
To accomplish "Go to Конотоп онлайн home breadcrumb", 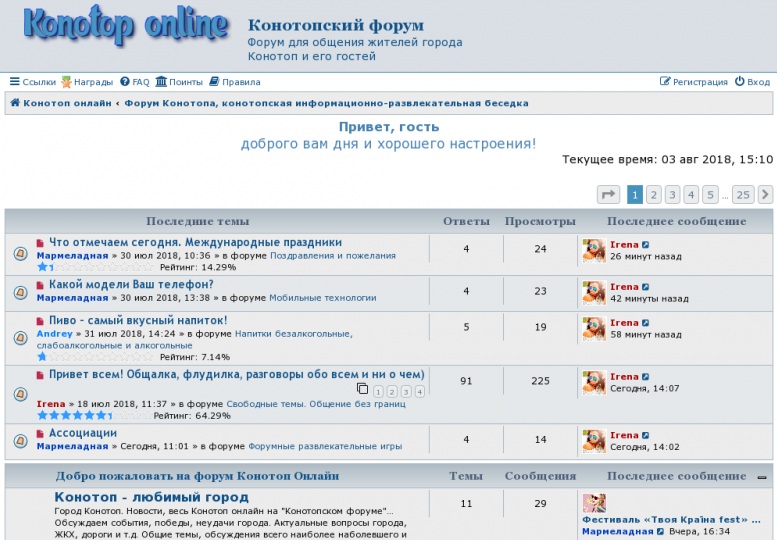I will [x=60, y=103].
